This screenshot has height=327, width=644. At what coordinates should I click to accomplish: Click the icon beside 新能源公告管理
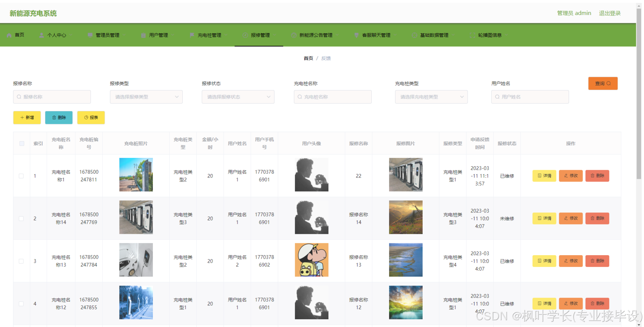coord(294,35)
